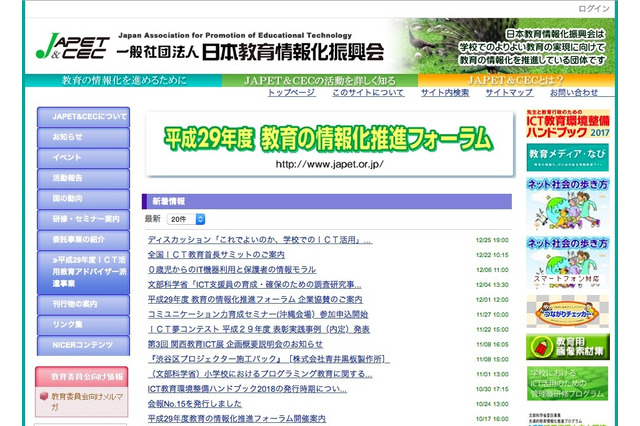The image size is (640, 426).
Task: Select the JAPET&CECとは？ tab
Action: pos(516,80)
